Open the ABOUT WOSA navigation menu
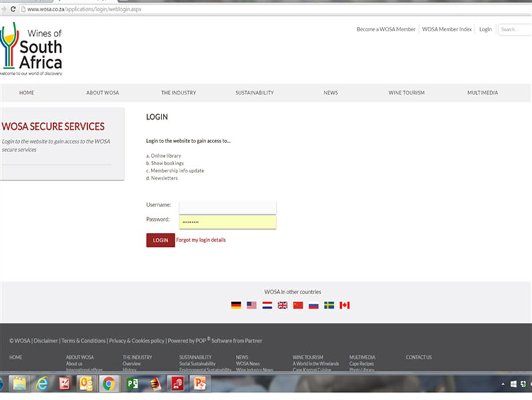The height and width of the screenshot is (400, 532). pos(102,93)
